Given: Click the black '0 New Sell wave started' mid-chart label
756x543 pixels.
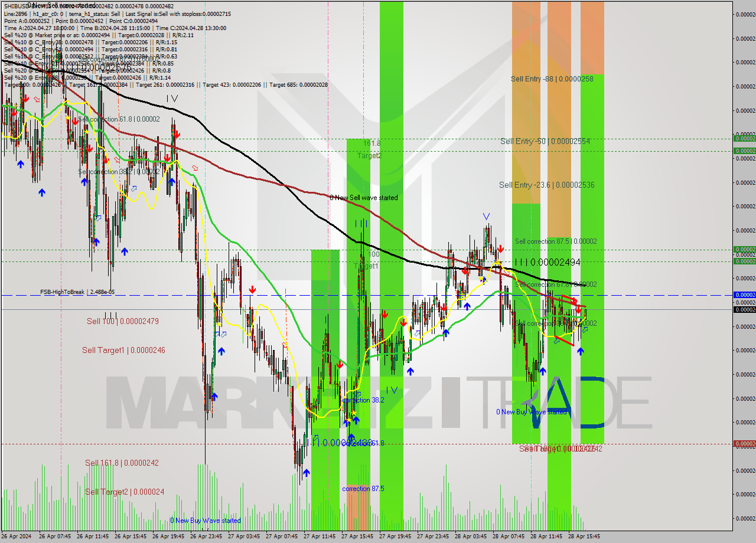Looking at the screenshot, I should 364,198.
